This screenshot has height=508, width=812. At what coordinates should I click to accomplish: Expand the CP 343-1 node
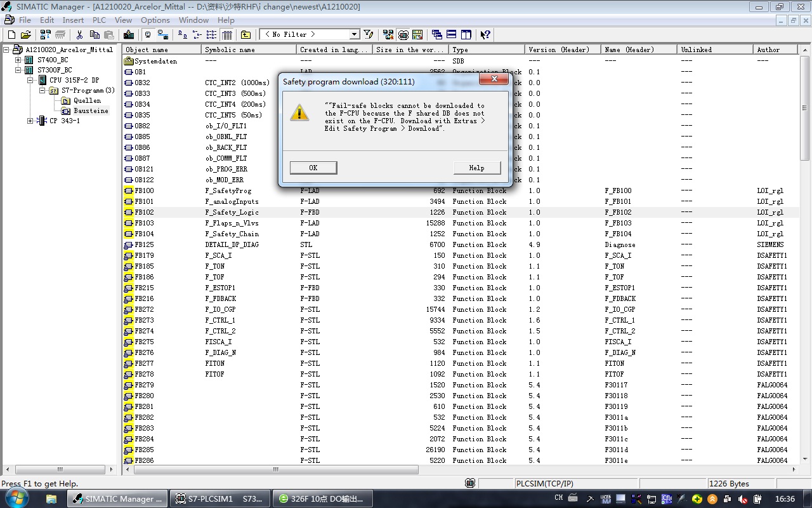pyautogui.click(x=30, y=121)
